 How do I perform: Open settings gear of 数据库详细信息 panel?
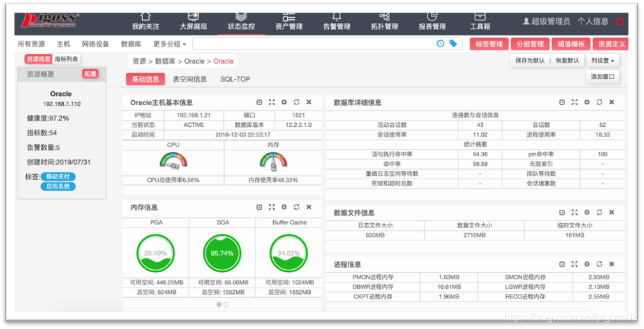click(587, 102)
